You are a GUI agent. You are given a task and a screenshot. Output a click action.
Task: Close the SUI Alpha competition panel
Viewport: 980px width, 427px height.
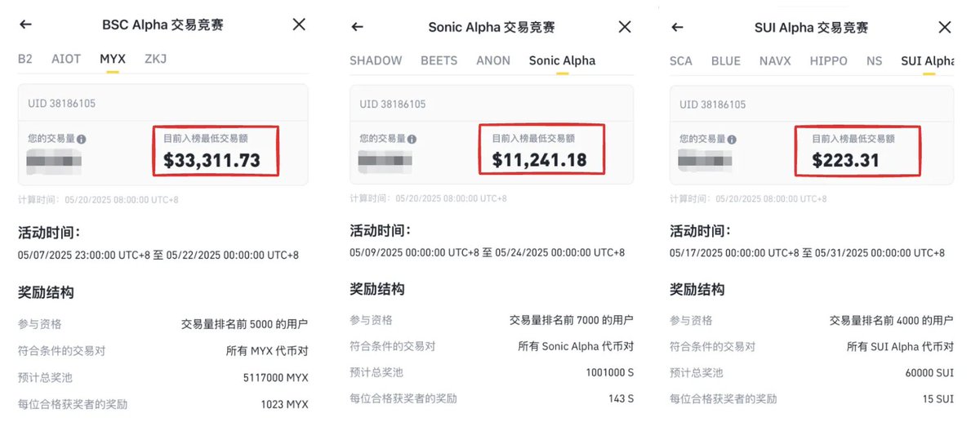[945, 27]
